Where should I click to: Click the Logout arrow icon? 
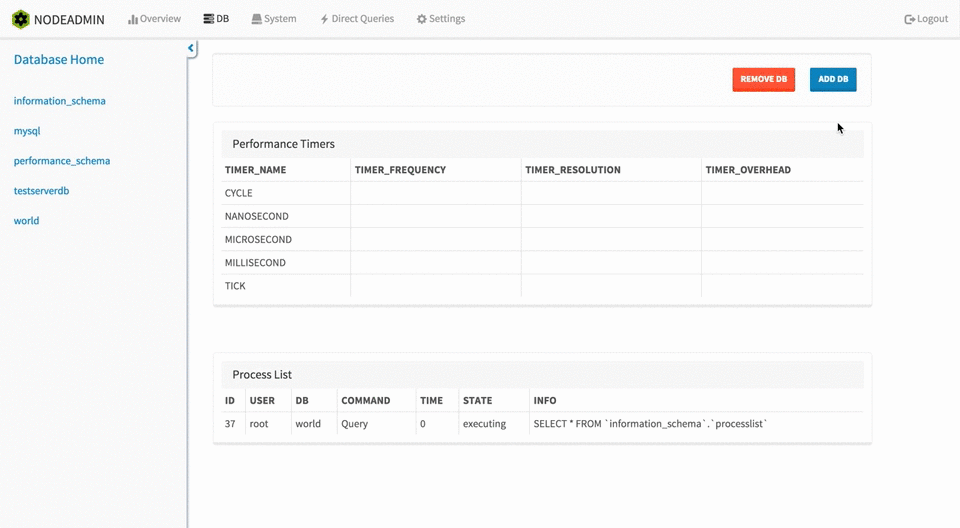pyautogui.click(x=909, y=19)
